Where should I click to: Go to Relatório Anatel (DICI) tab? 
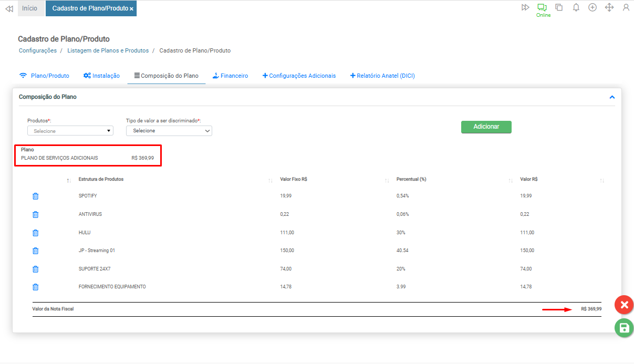(x=382, y=76)
